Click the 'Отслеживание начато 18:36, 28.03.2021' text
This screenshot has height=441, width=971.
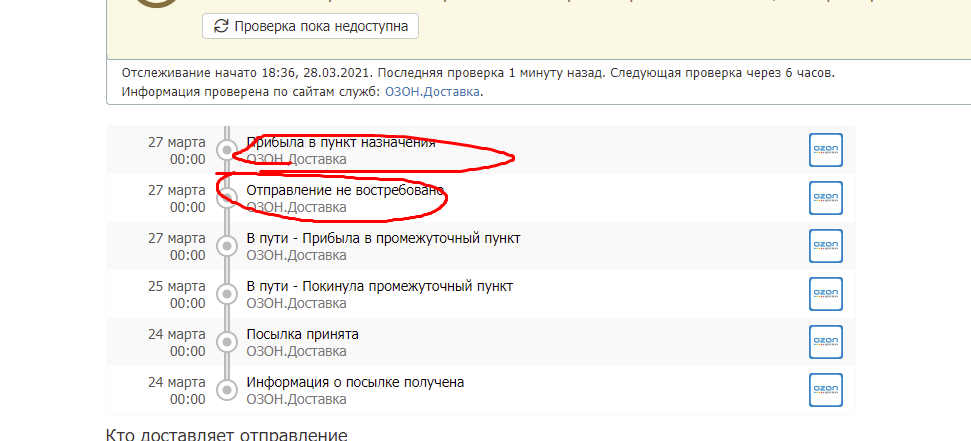click(x=247, y=72)
